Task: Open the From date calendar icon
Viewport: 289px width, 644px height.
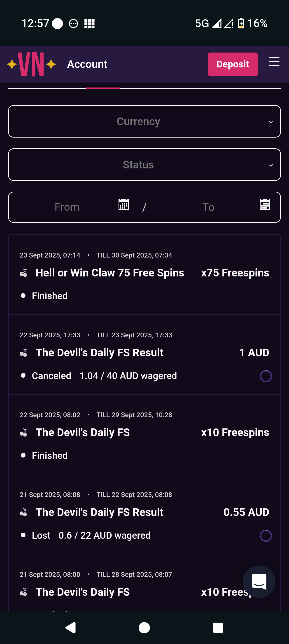Action: [x=123, y=205]
